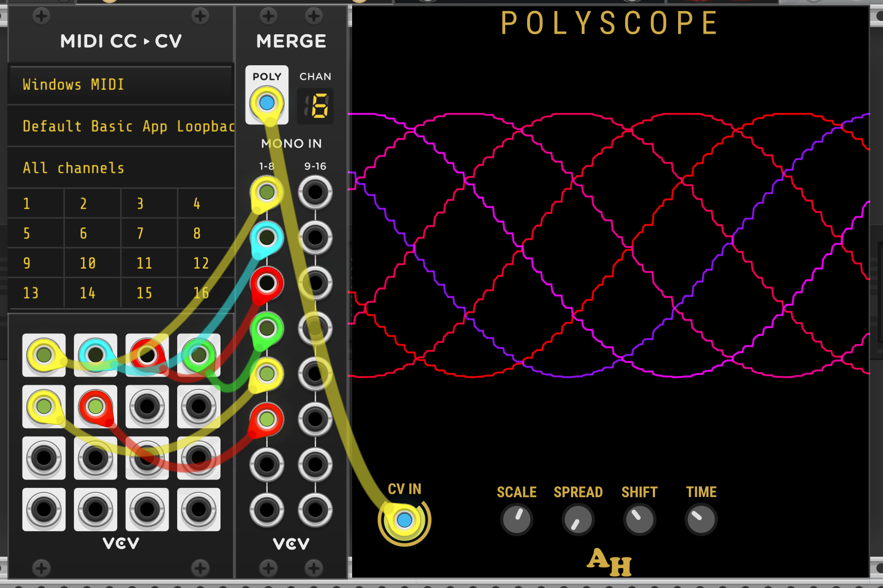Click the first empty 9-16 mono input jack
883x588 pixels.
tap(315, 192)
